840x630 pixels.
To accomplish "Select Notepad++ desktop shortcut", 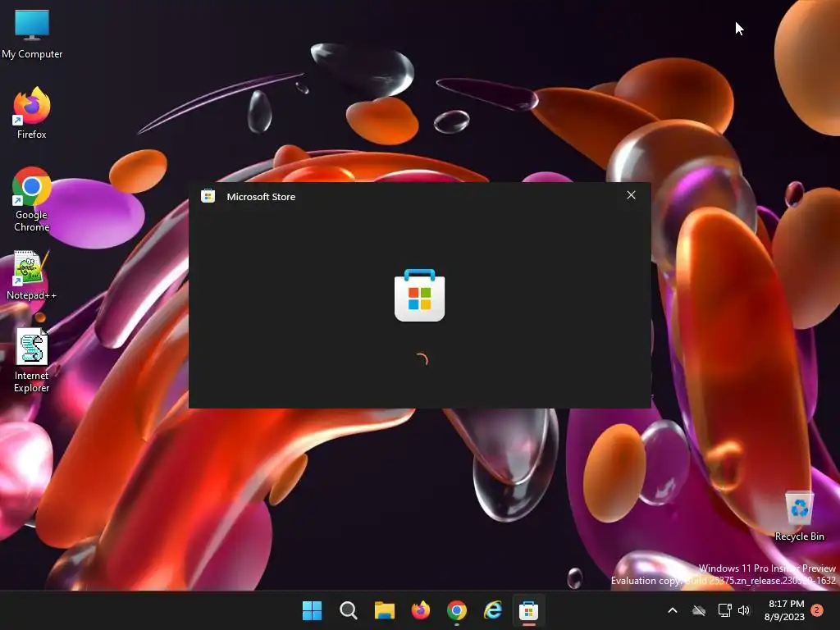I will tap(32, 276).
